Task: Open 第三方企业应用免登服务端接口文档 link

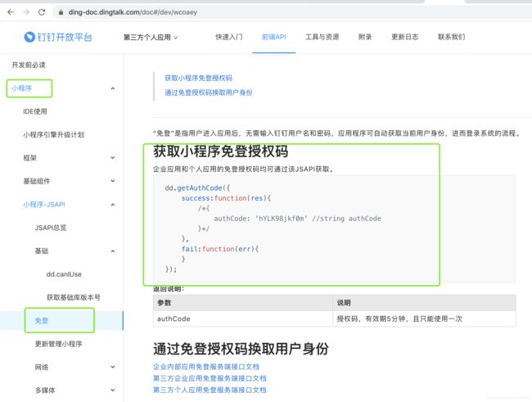Action: click(210, 378)
